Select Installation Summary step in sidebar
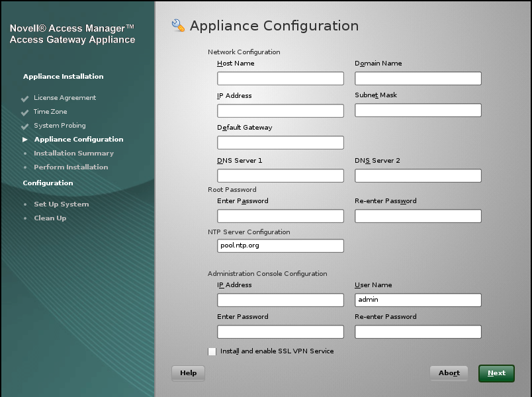The width and height of the screenshot is (532, 397). click(73, 154)
